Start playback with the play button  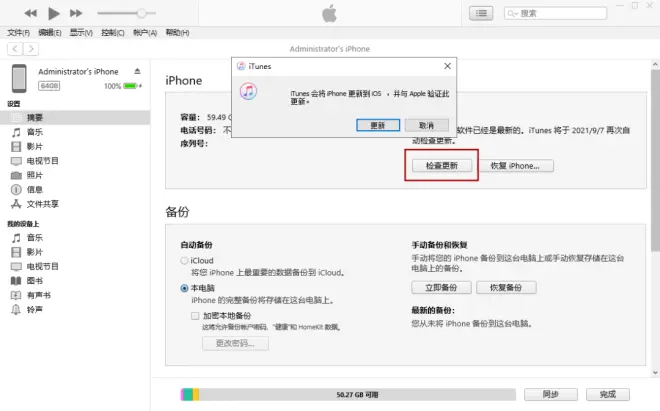(x=53, y=13)
